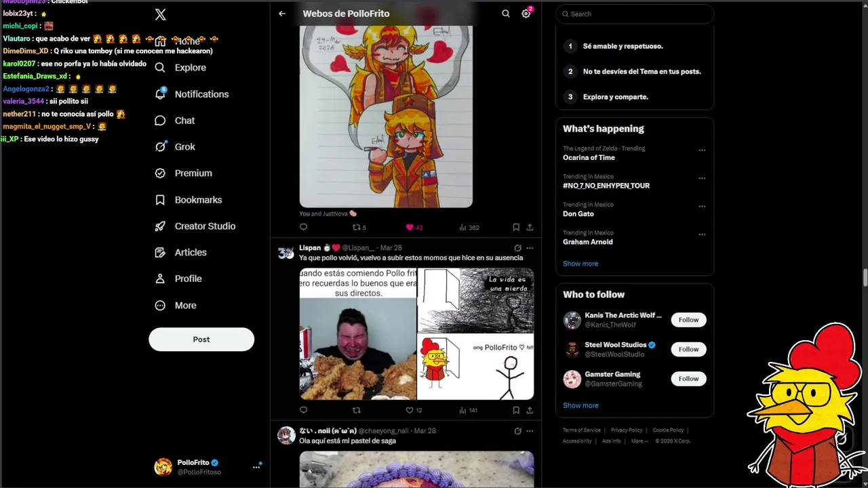Open more options for Ocarina of Time trend
Screen dimensions: 868x488
[x=702, y=150]
